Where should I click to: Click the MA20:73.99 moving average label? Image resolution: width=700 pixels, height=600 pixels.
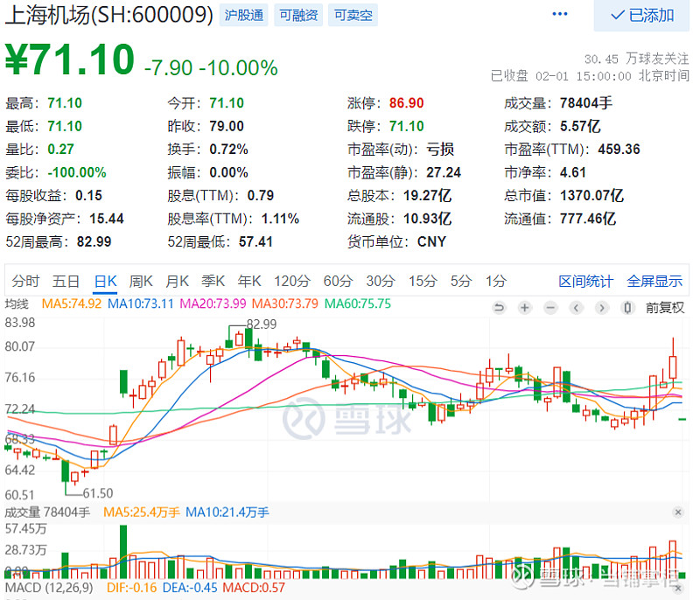click(213, 303)
